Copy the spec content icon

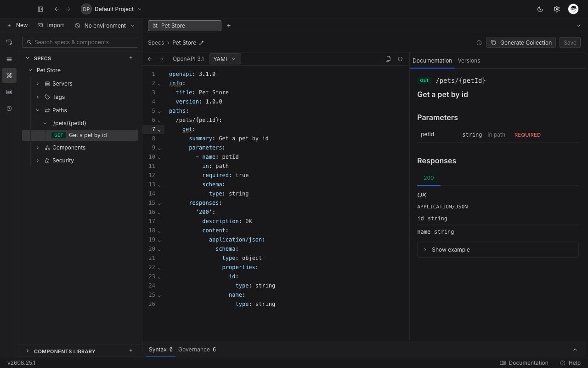[388, 59]
